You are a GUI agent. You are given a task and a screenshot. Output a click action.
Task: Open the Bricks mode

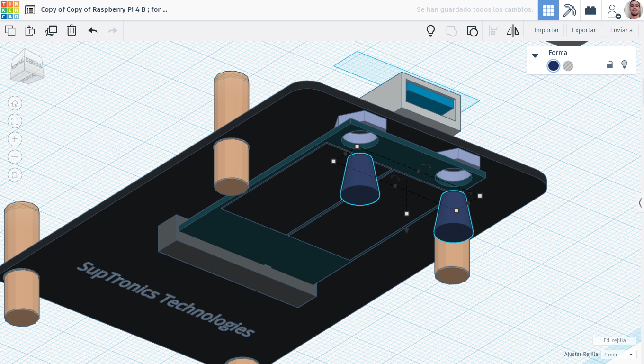pos(590,10)
